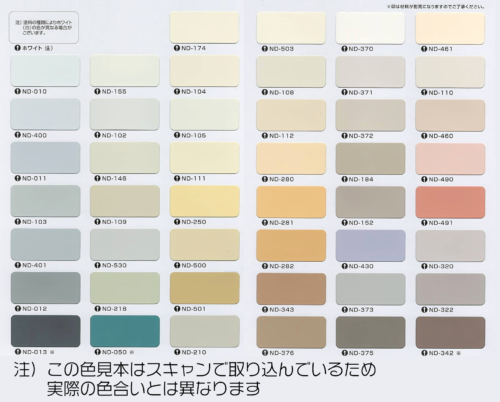500x402 pixels.
Task: Click the info icon beside ND-281
Action: [265, 223]
